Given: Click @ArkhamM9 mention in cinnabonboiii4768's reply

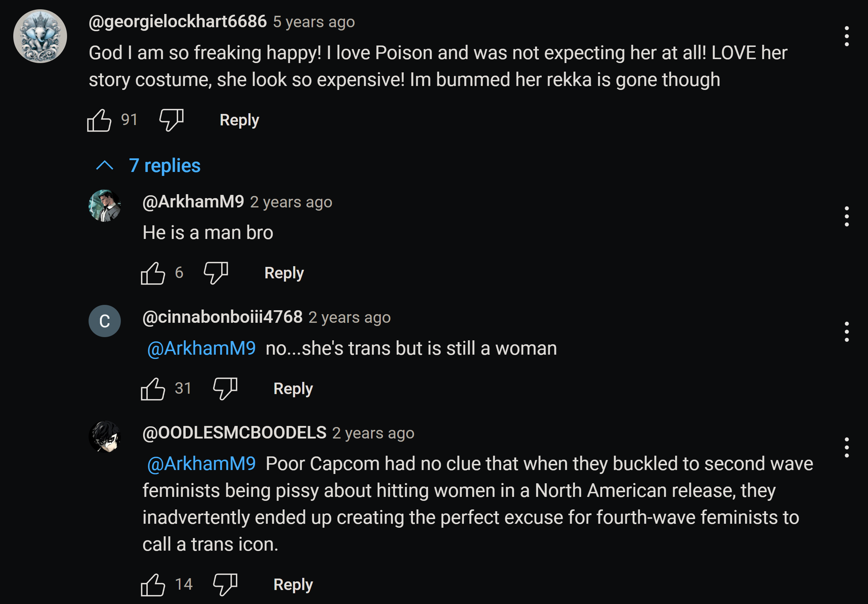Looking at the screenshot, I should pyautogui.click(x=201, y=348).
